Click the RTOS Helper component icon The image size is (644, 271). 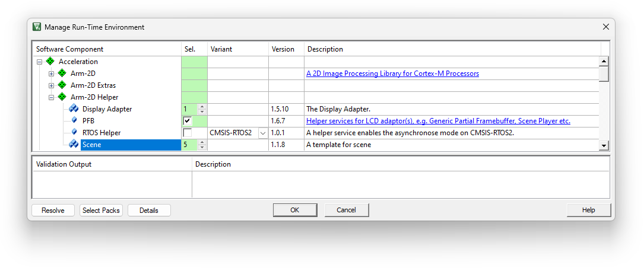click(74, 133)
